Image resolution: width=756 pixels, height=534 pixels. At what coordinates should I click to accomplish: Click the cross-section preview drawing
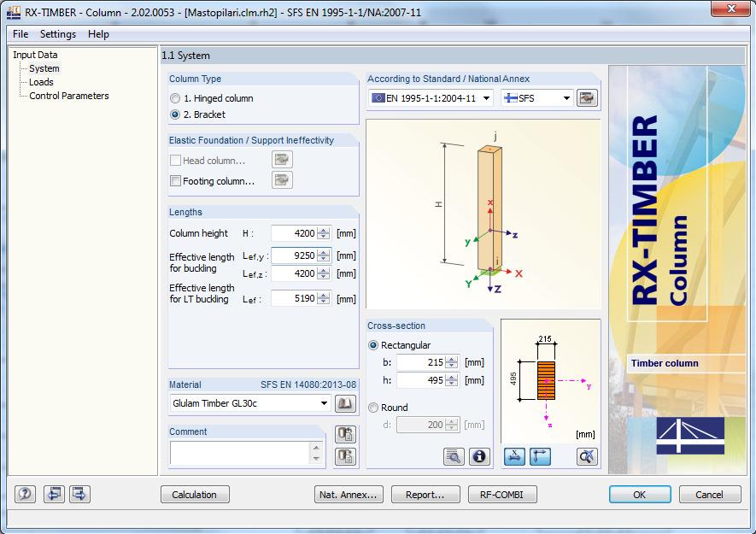point(551,380)
